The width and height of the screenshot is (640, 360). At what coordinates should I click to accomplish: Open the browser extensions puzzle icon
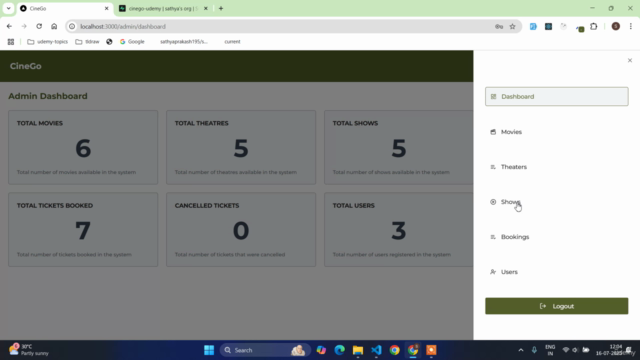[x=594, y=27]
